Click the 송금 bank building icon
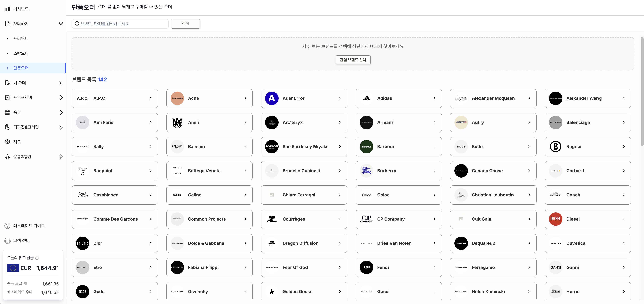 (7, 112)
